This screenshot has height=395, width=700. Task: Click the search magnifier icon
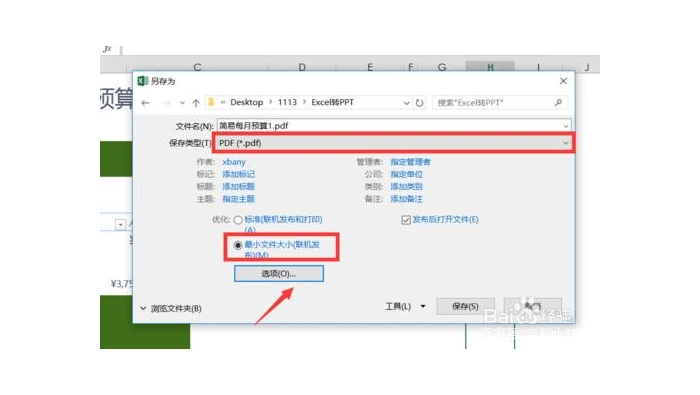pos(558,103)
